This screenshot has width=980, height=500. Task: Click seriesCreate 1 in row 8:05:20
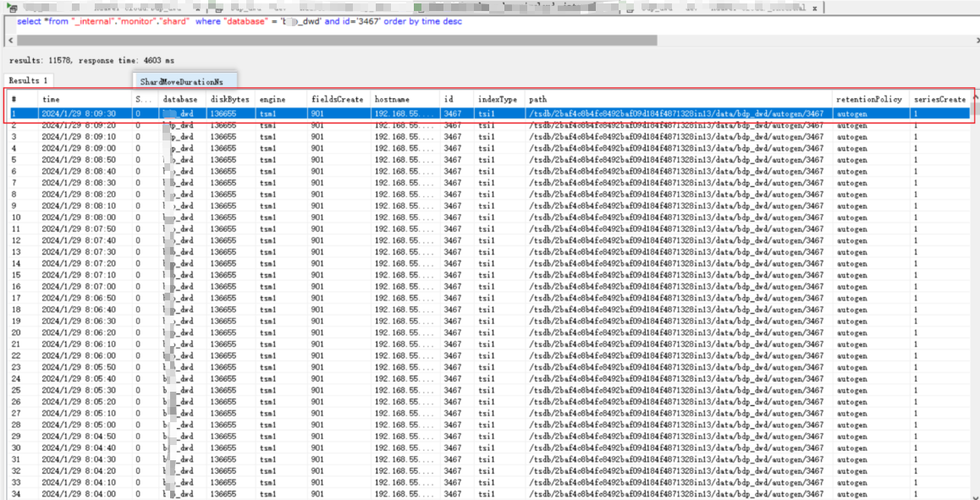[x=916, y=401]
